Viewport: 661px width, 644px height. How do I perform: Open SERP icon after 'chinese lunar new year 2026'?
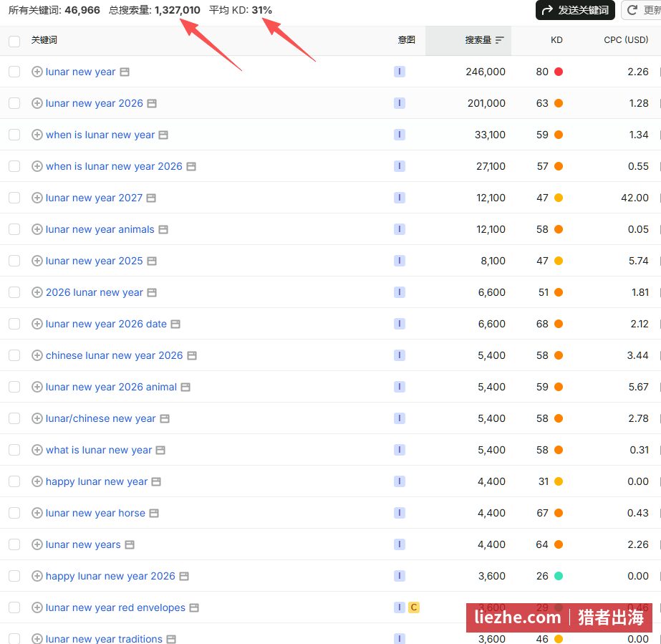coord(192,355)
